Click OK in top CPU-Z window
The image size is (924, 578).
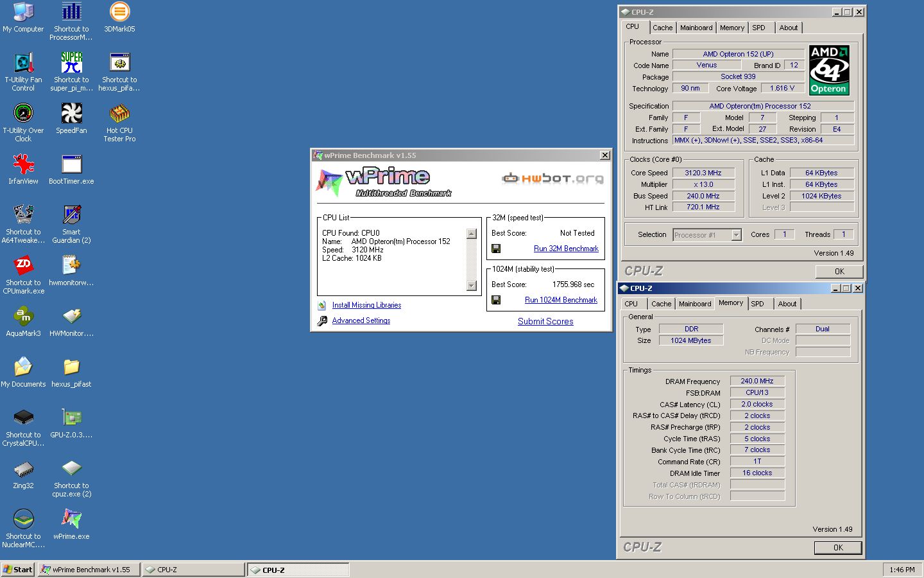pyautogui.click(x=839, y=271)
